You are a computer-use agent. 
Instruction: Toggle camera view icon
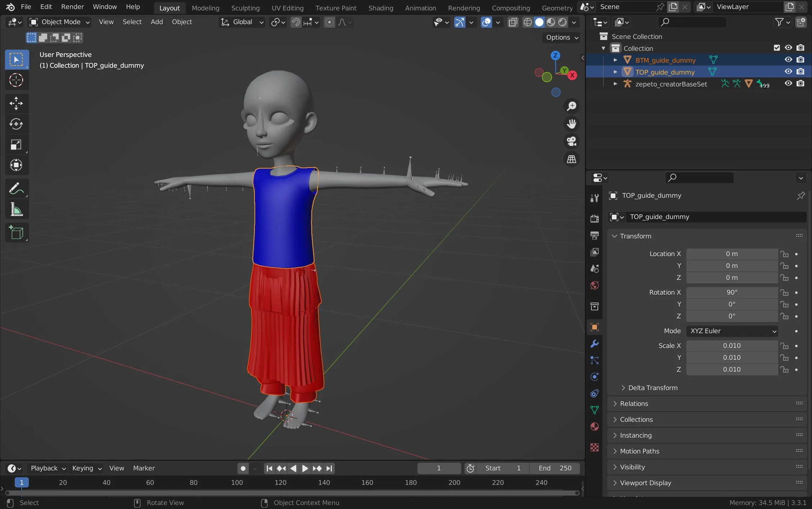point(572,142)
